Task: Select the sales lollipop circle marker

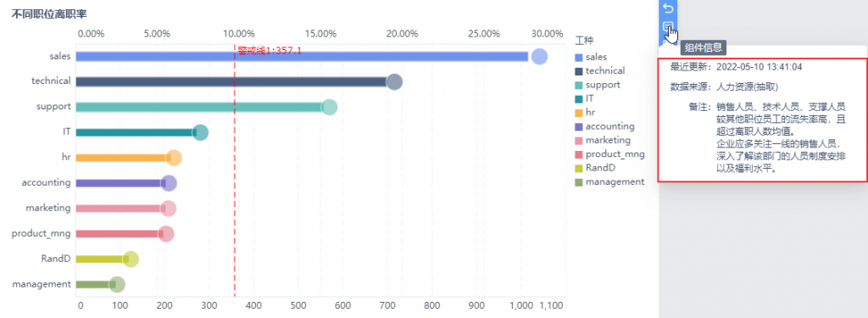Action: [539, 57]
